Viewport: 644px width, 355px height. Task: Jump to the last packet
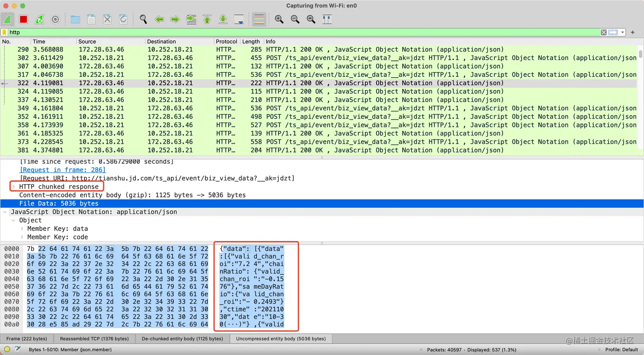[223, 19]
